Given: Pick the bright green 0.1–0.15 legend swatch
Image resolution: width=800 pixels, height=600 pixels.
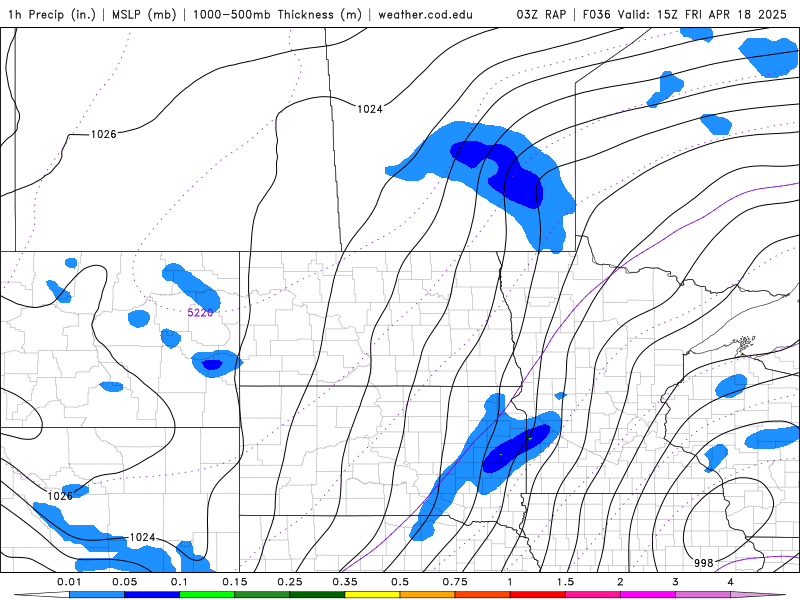Looking at the screenshot, I should [x=207, y=594].
